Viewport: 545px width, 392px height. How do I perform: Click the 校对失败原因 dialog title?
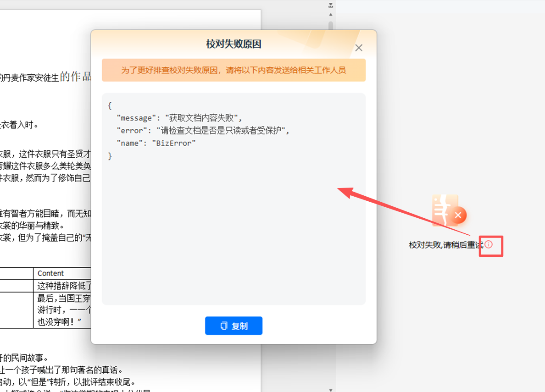tap(234, 44)
